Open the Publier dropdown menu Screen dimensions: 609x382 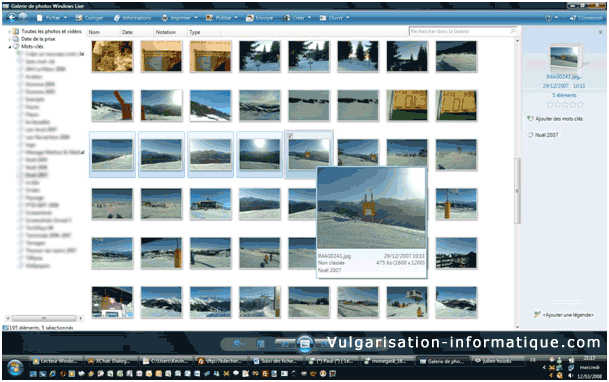(x=222, y=18)
